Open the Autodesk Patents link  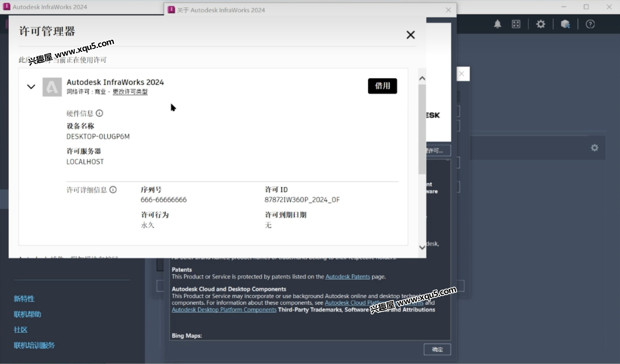coord(348,276)
